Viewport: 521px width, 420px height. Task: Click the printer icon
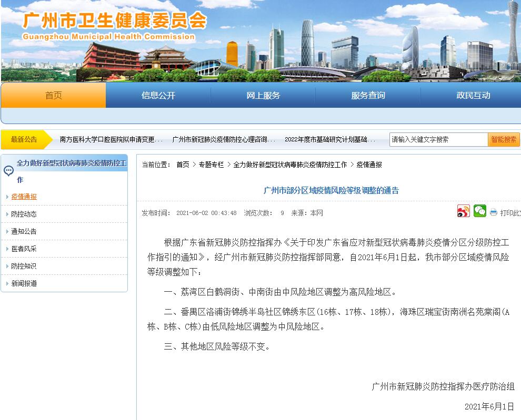493,212
